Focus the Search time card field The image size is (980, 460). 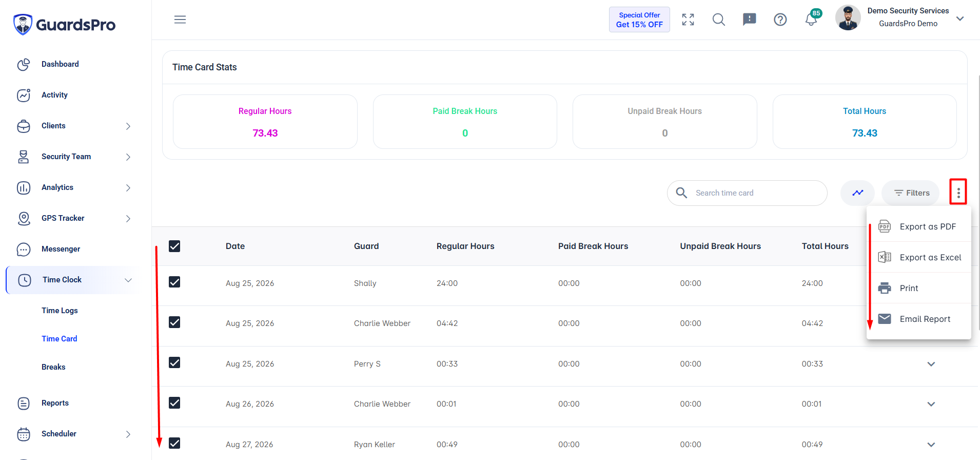pos(747,193)
